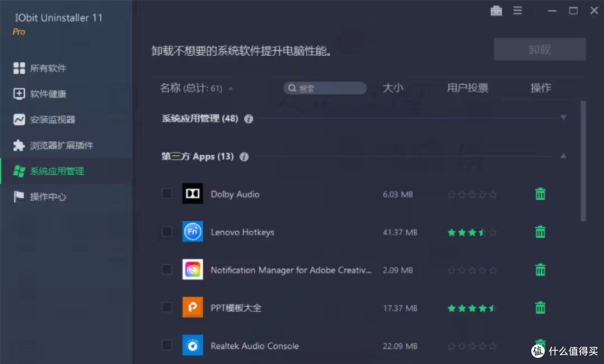Image resolution: width=604 pixels, height=364 pixels.
Task: Select the Dolby Audio name text
Action: pos(235,194)
